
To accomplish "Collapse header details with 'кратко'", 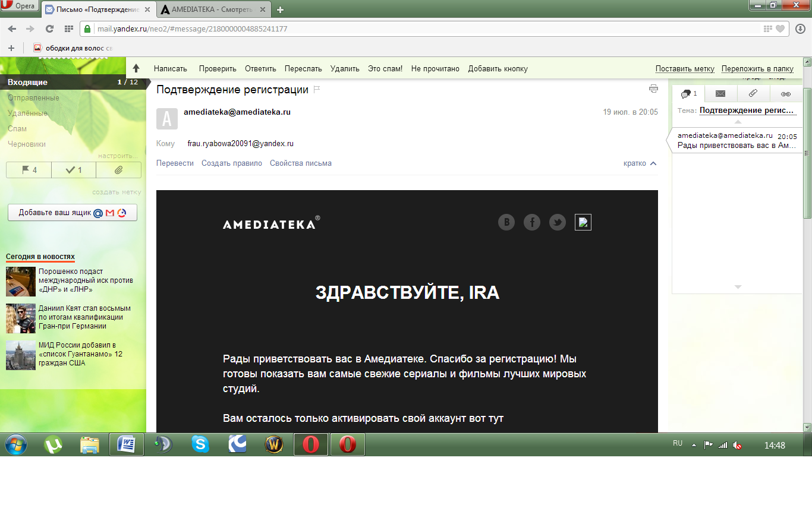I will (x=640, y=163).
